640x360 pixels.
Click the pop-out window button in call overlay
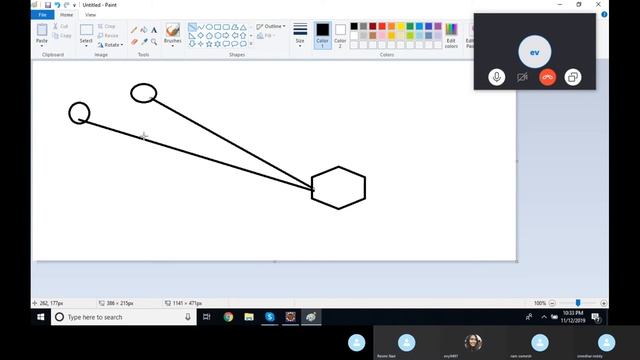pos(573,77)
